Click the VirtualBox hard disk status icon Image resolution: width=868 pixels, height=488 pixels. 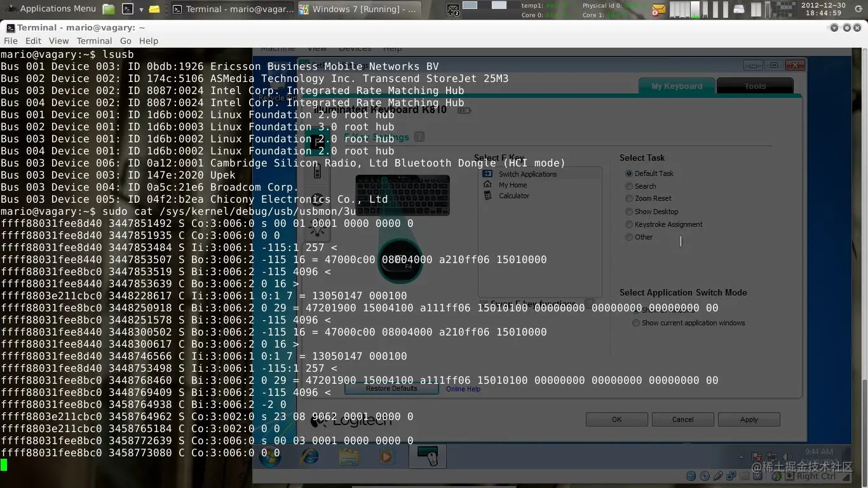pyautogui.click(x=691, y=476)
